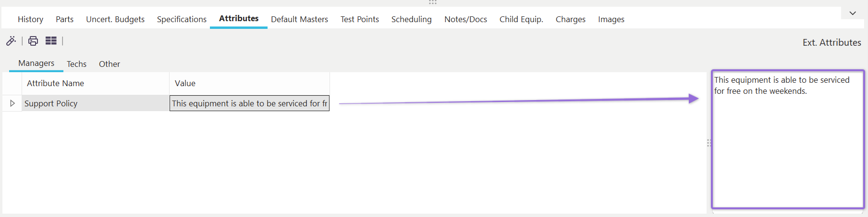Select the Specifications tab

182,19
